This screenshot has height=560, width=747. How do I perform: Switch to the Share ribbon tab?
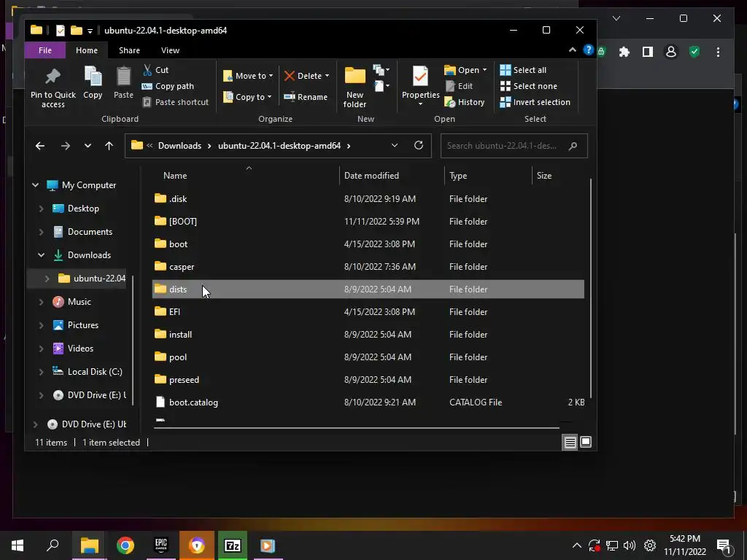pos(129,50)
